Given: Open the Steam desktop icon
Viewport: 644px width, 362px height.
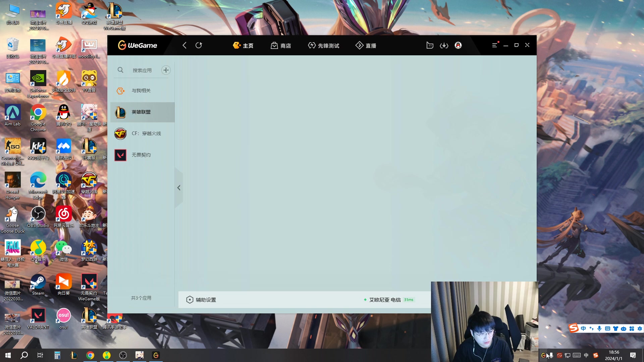Looking at the screenshot, I should tap(38, 285).
